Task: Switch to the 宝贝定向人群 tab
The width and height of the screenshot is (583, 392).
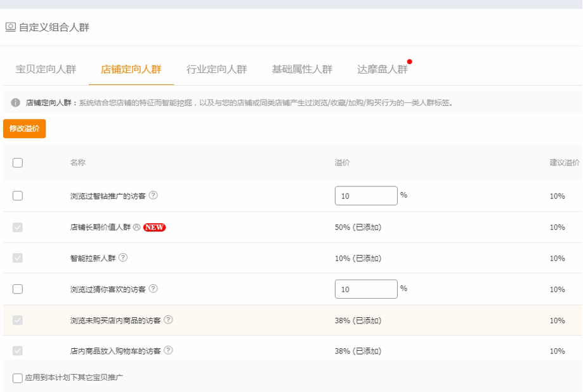Action: [46, 70]
